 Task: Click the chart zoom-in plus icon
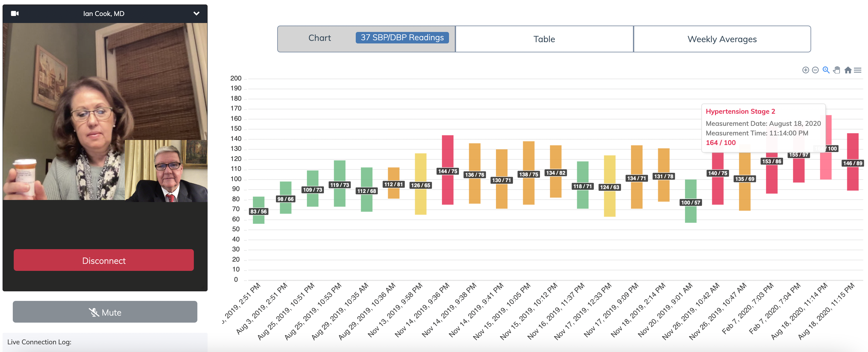pyautogui.click(x=805, y=70)
